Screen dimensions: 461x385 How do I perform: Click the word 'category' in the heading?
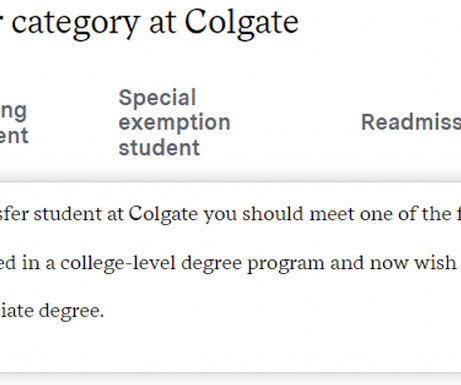click(x=75, y=24)
